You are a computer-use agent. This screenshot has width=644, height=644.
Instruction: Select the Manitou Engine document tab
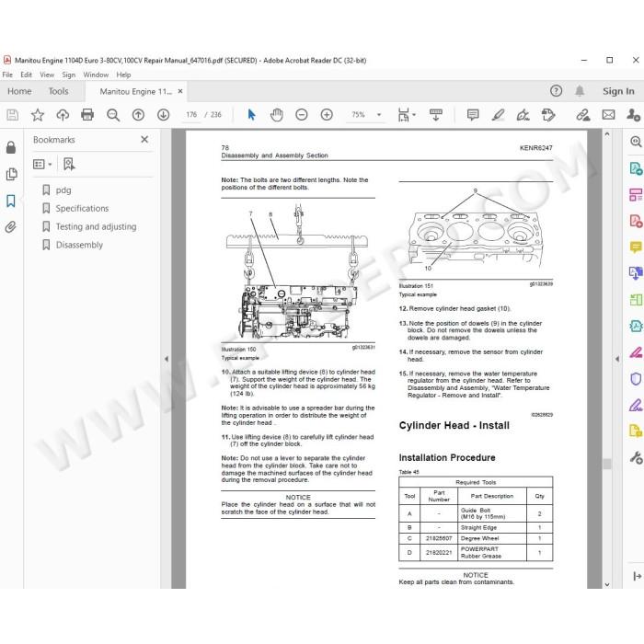coord(135,91)
